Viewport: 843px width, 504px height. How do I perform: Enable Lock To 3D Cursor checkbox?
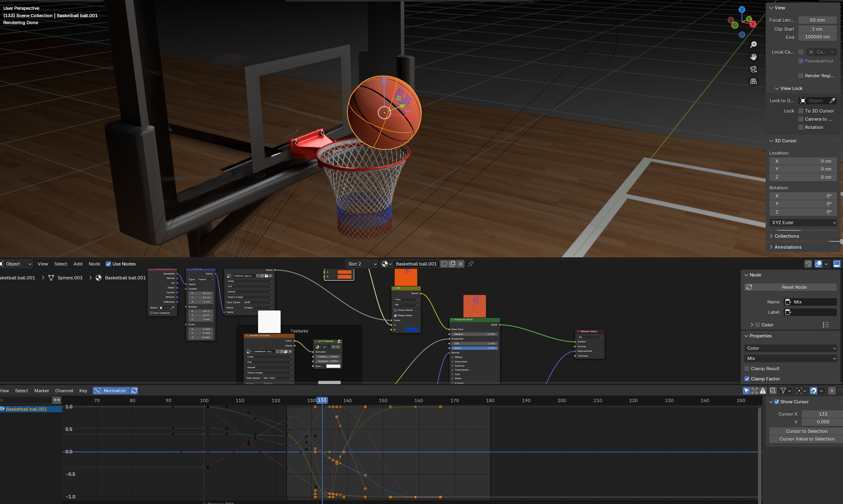(x=801, y=111)
